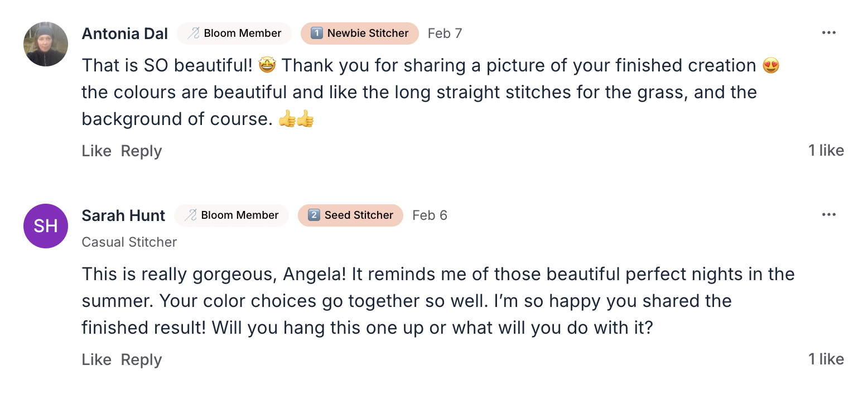Click the star-struck emoji in Antonia's comment
Screen dimensions: 868x394
(267, 65)
